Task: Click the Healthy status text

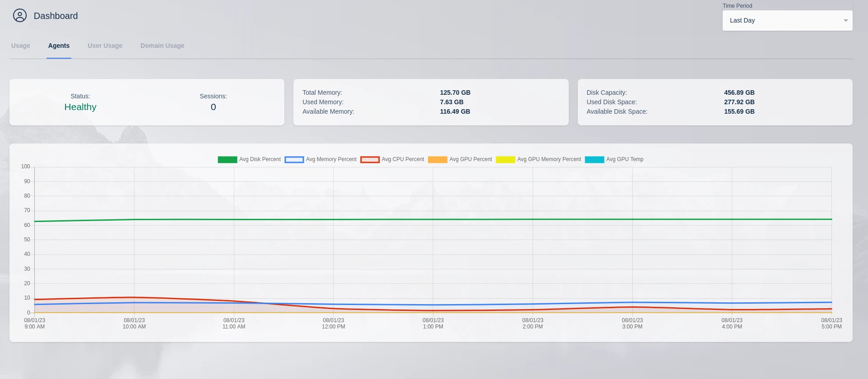Action: click(80, 107)
